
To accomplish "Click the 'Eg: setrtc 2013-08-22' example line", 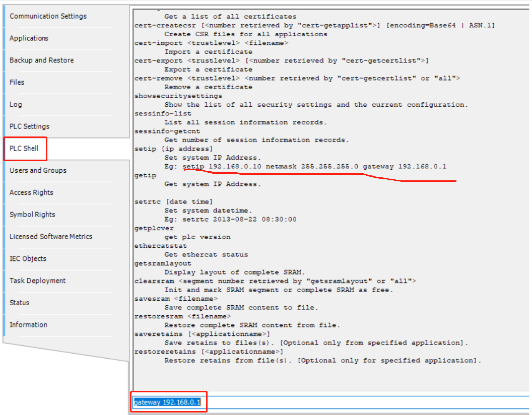I will [230, 220].
